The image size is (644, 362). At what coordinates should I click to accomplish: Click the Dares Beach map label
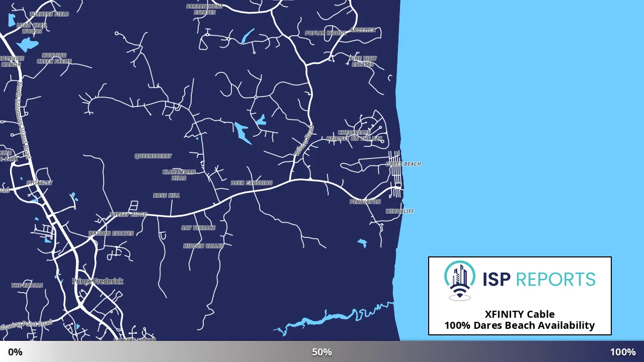pos(404,164)
